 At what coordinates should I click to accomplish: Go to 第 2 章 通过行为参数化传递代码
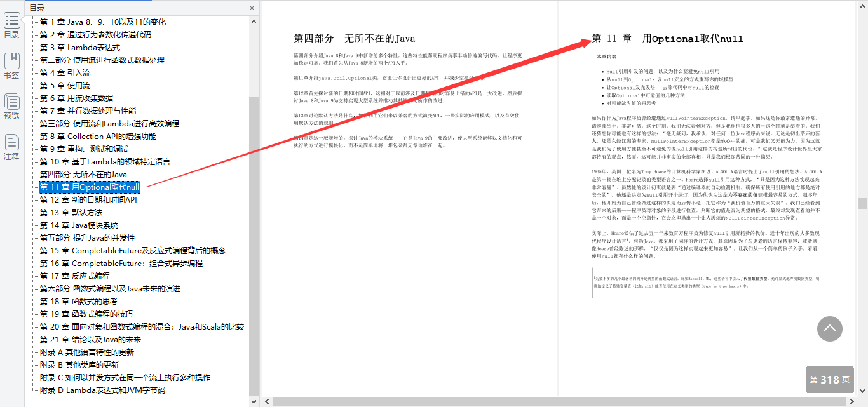(95, 34)
